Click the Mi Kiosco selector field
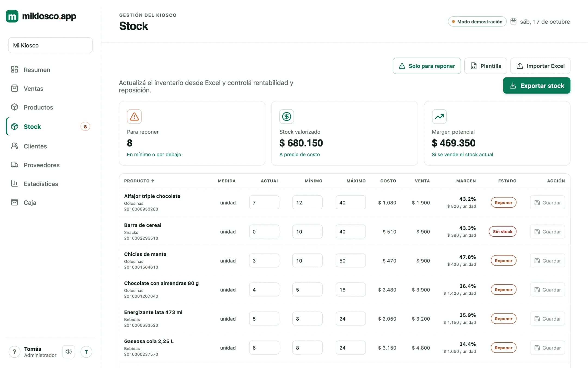 50,45
